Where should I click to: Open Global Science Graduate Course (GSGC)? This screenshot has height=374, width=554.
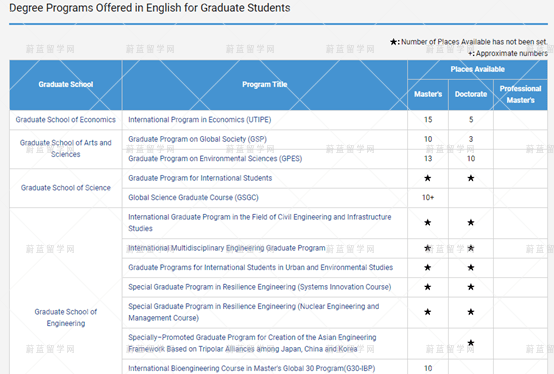pyautogui.click(x=193, y=197)
